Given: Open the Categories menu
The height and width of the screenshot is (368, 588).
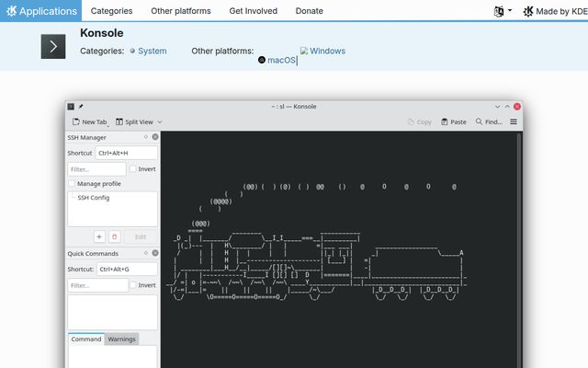Looking at the screenshot, I should point(111,11).
